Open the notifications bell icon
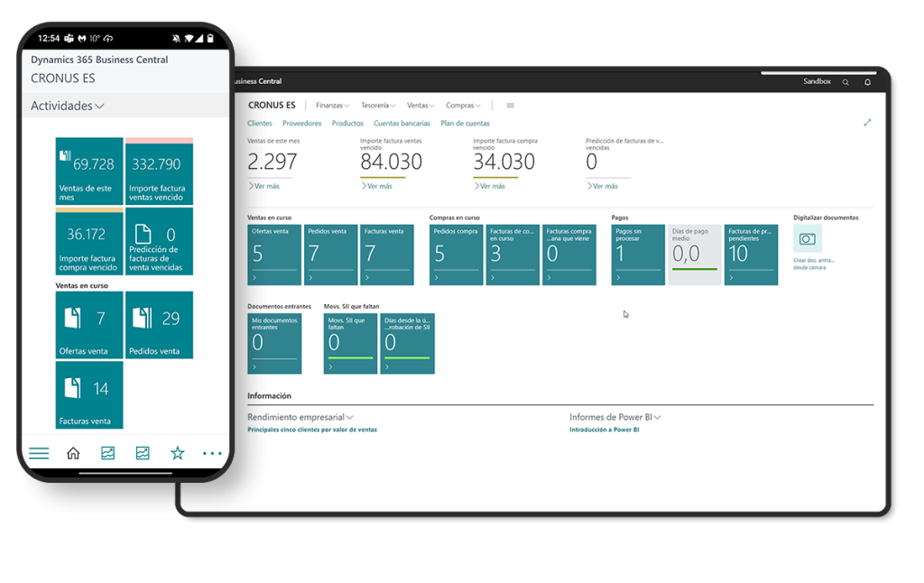The width and height of the screenshot is (924, 583). click(x=868, y=82)
